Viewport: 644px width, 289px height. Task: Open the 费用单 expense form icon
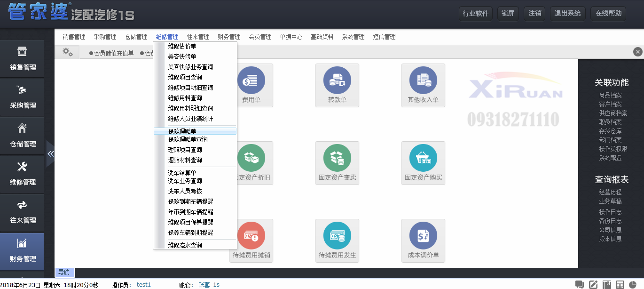pyautogui.click(x=251, y=85)
